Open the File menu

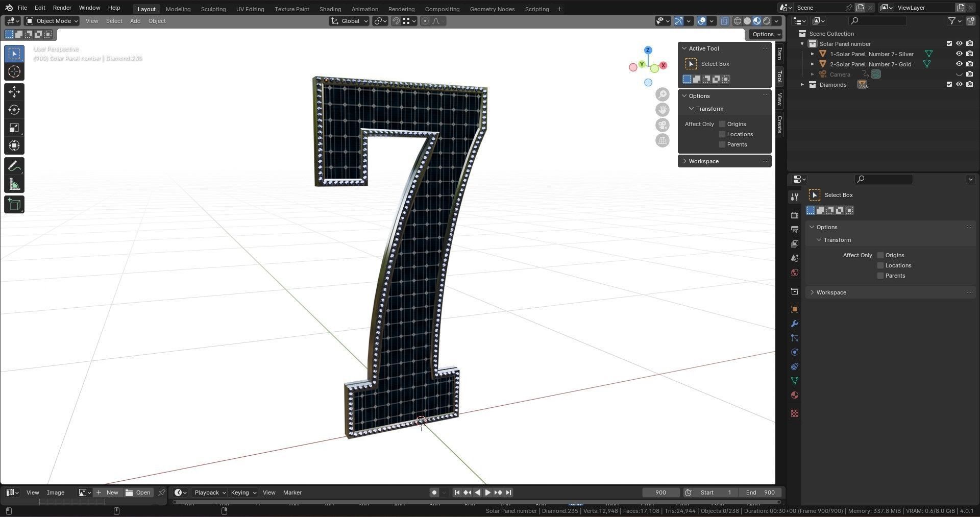(22, 8)
